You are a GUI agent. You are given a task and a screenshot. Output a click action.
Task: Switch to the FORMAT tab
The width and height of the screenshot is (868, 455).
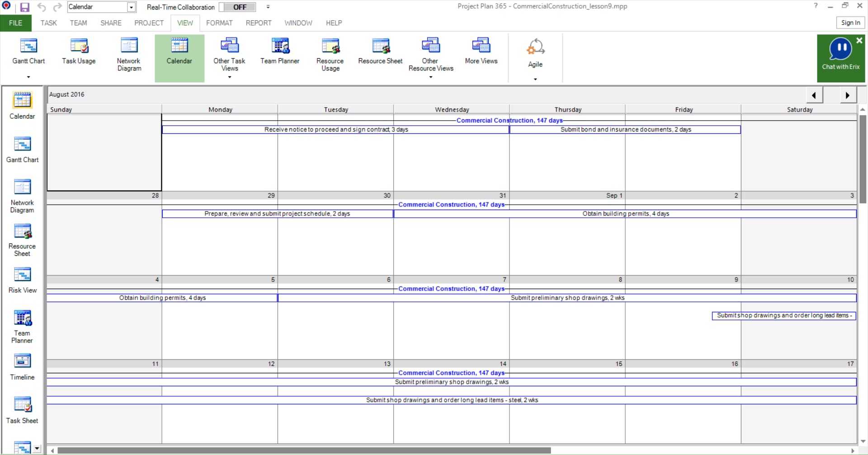tap(219, 23)
